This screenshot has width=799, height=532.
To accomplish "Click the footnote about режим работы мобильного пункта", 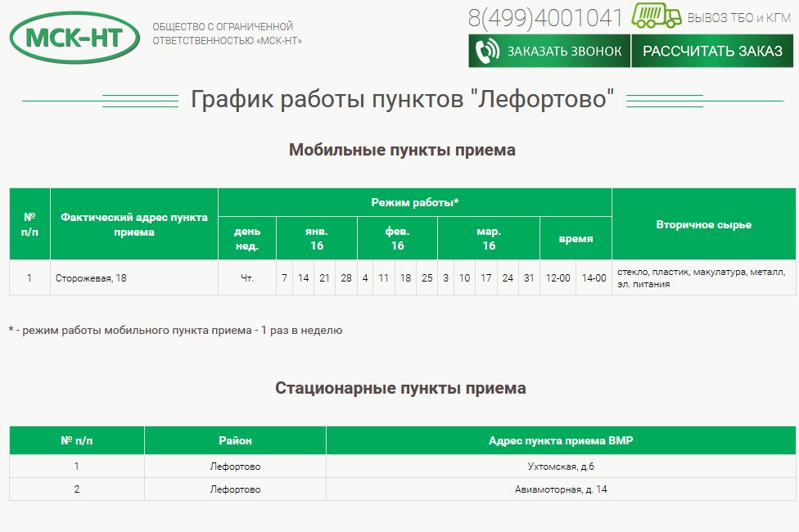I will tap(175, 330).
